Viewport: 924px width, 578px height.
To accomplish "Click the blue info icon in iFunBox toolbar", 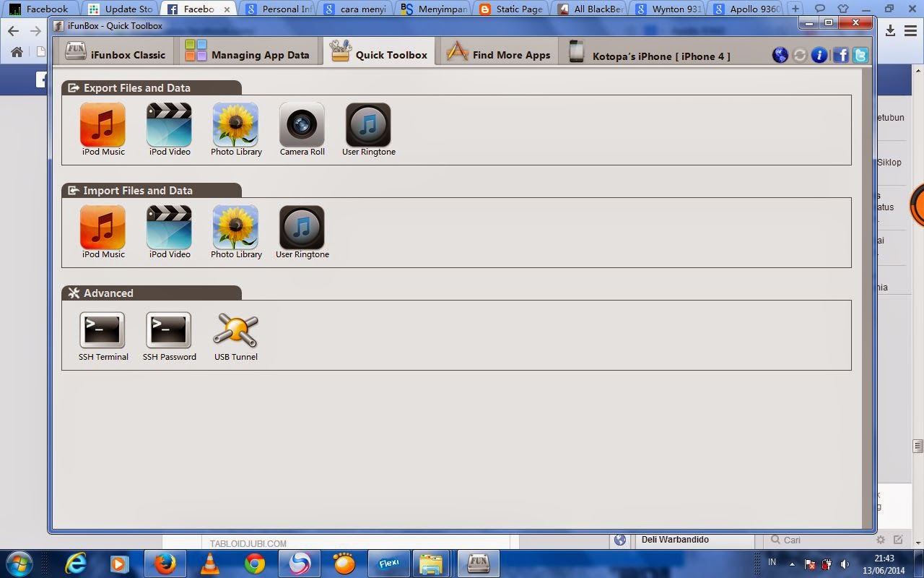I will 819,55.
